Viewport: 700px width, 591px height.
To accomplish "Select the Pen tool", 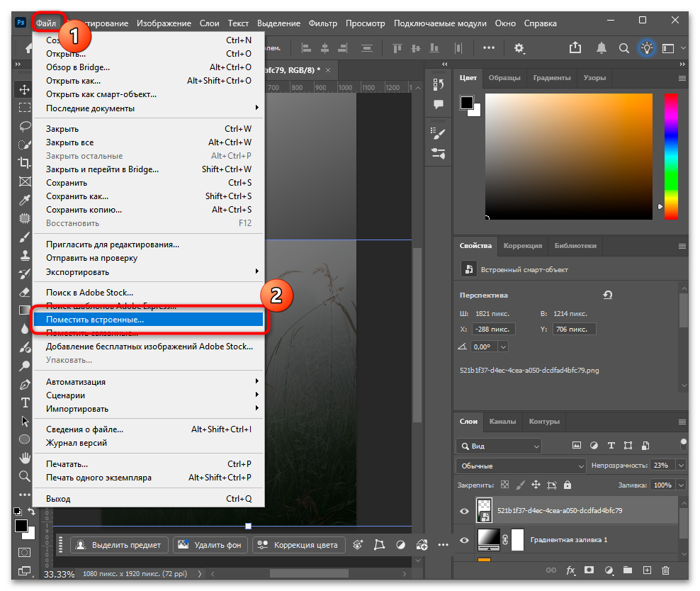I will pyautogui.click(x=25, y=384).
